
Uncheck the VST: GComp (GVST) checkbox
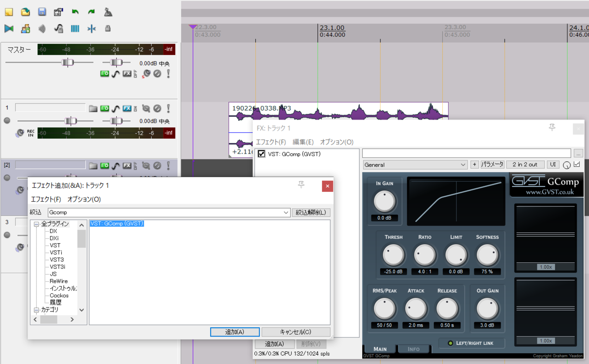(x=261, y=154)
